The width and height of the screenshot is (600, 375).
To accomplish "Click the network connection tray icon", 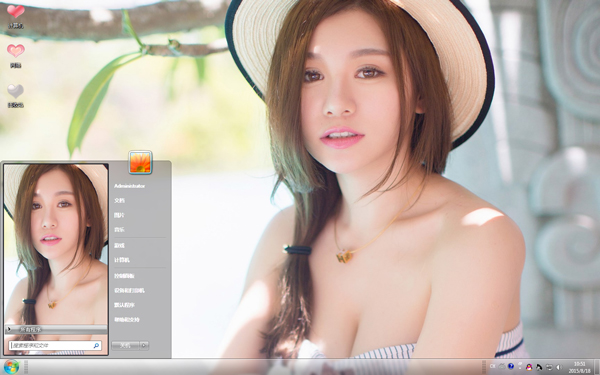I will (549, 367).
